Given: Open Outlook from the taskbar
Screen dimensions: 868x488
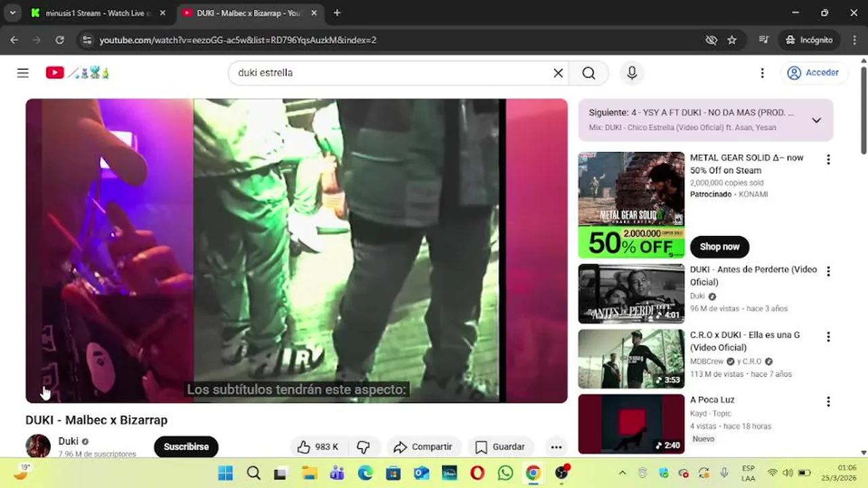Looking at the screenshot, I should click(421, 472).
